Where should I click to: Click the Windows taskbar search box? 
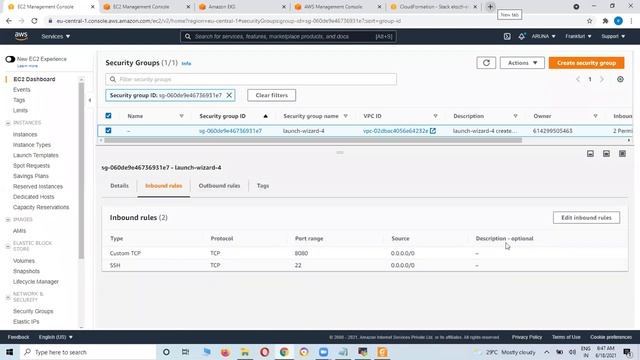87,352
